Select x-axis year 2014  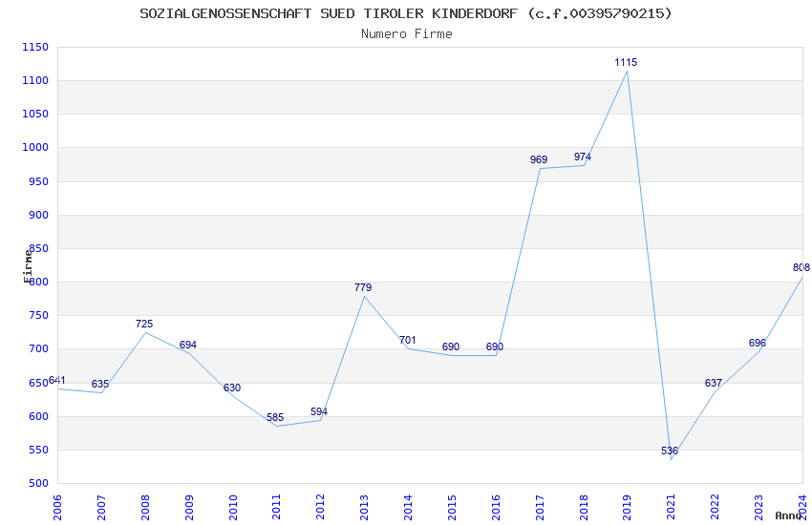click(x=408, y=508)
